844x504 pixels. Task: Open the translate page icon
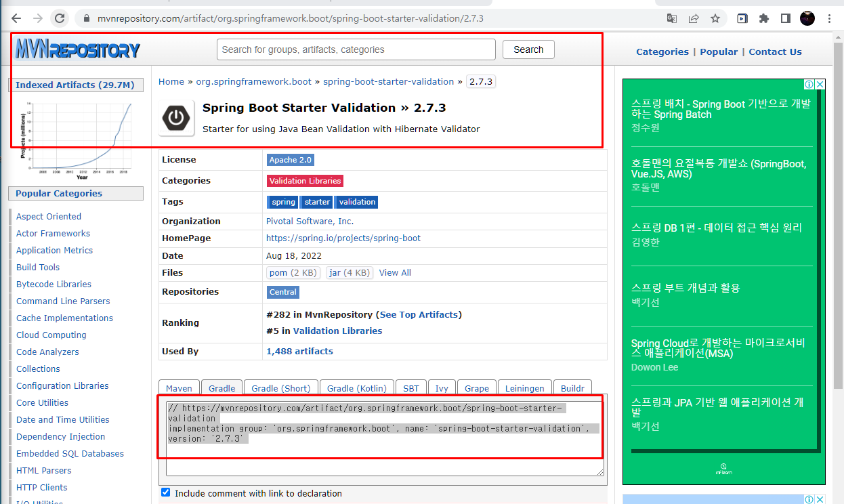click(672, 18)
